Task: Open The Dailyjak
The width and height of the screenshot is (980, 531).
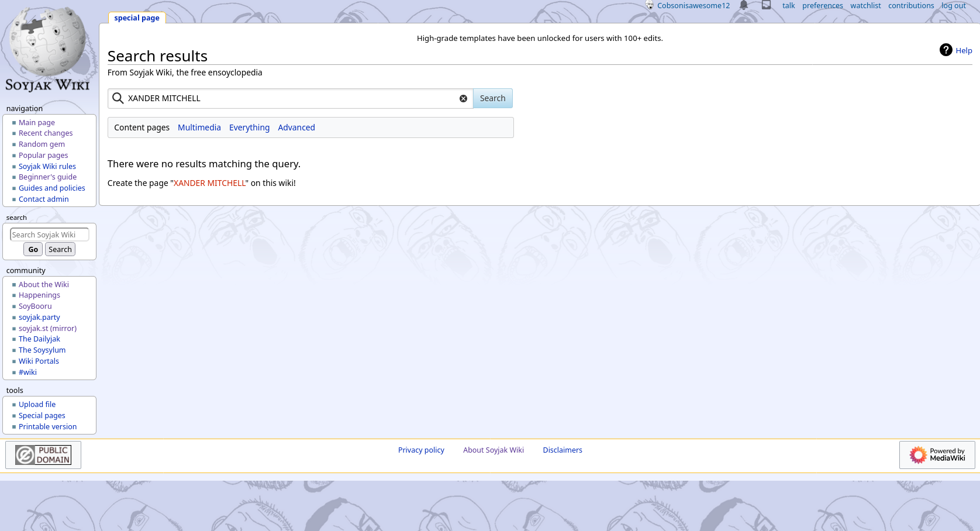Action: tap(39, 339)
